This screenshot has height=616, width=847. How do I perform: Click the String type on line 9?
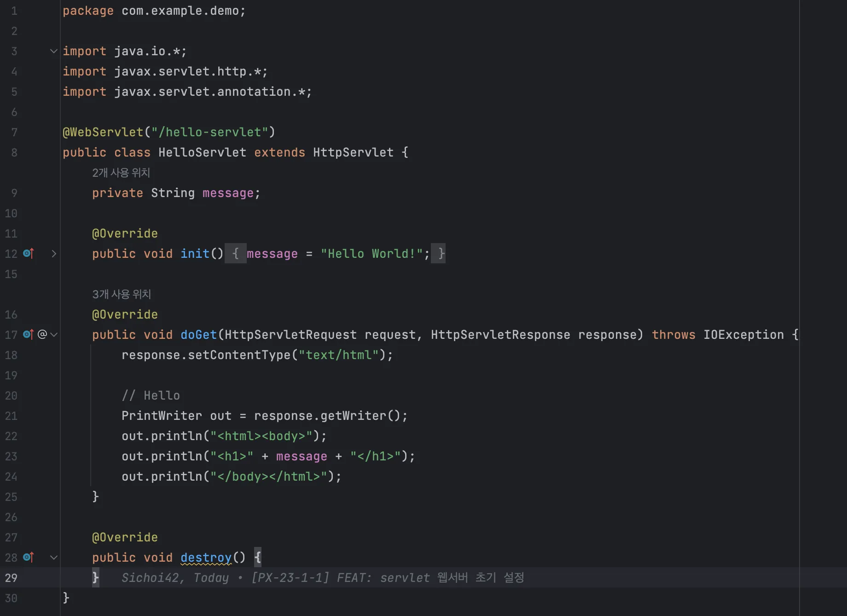173,193
